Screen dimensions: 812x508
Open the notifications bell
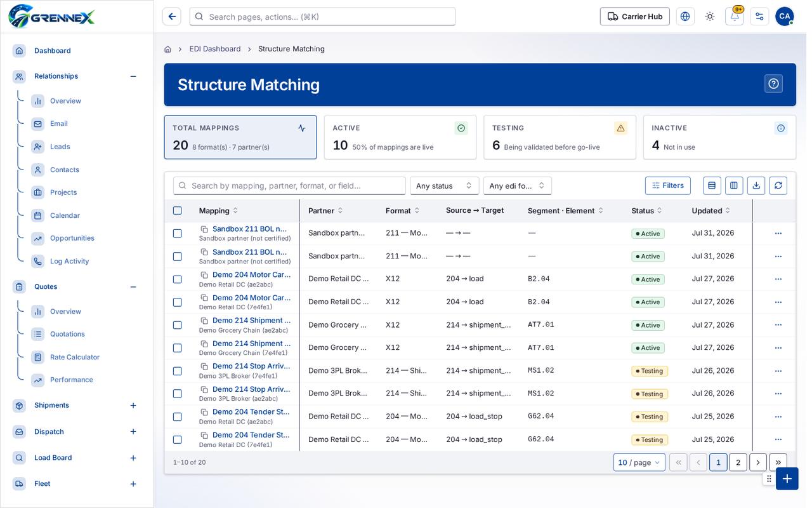(735, 17)
